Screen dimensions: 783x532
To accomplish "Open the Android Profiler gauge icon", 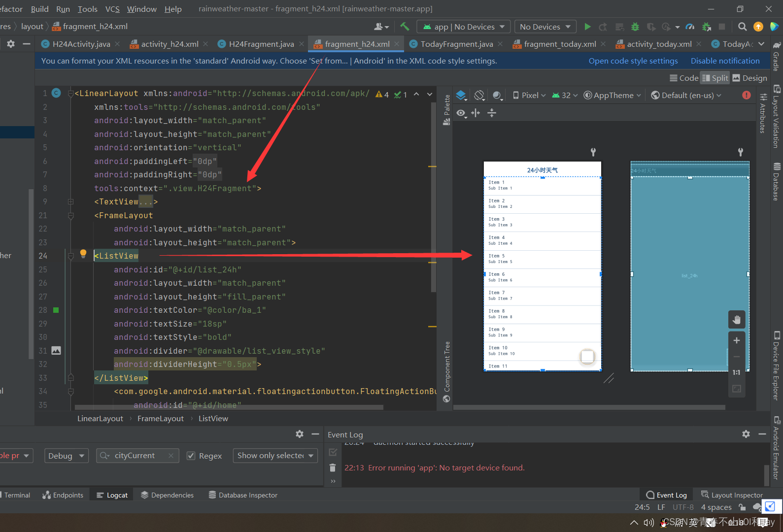I will 690,27.
